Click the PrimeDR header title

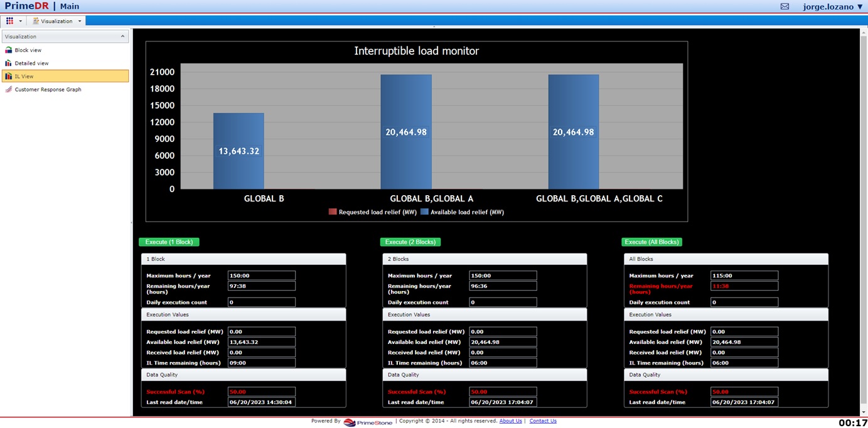[x=25, y=6]
